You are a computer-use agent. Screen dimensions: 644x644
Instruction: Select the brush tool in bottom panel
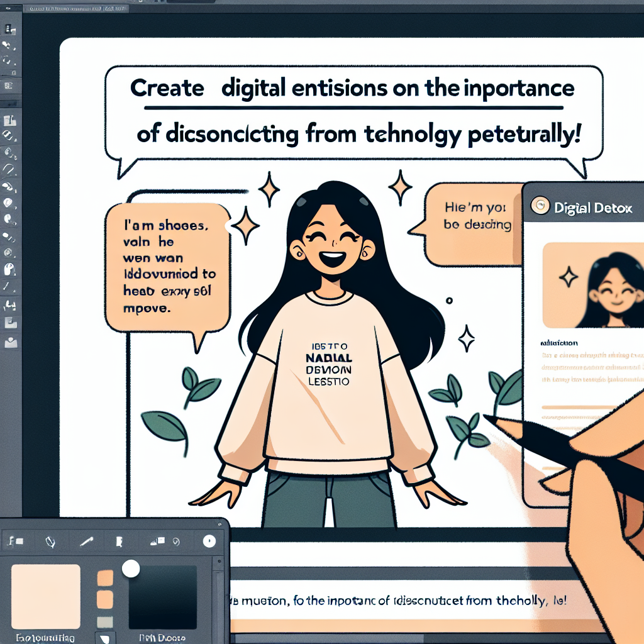(86, 541)
